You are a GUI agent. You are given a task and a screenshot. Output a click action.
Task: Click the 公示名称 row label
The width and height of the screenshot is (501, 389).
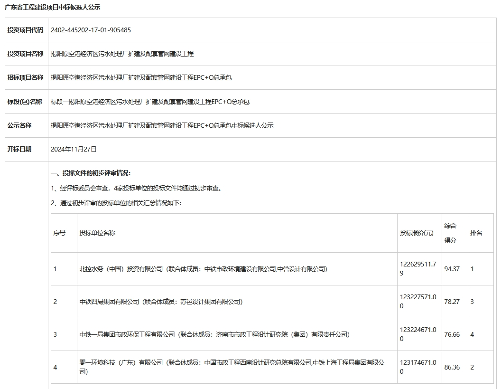pyautogui.click(x=19, y=125)
